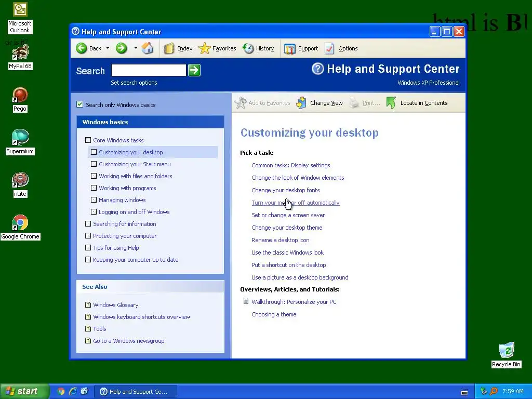Toggle Search only Windows basics checkbox

click(x=79, y=104)
